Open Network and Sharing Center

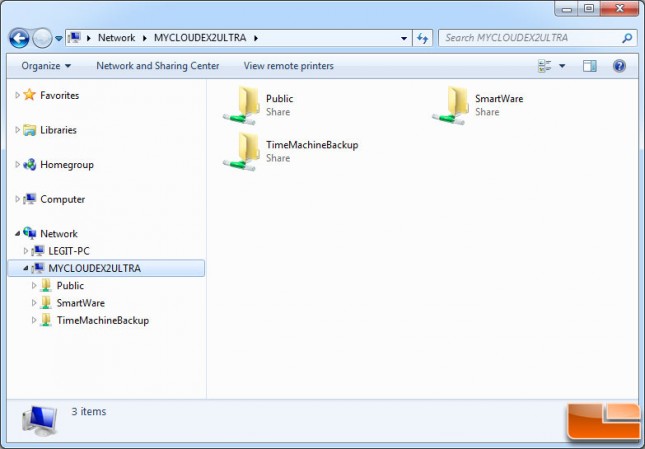tap(158, 66)
